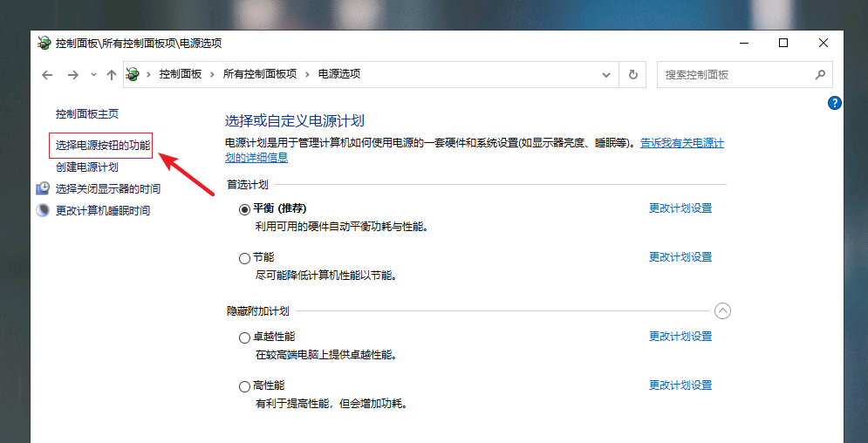The height and width of the screenshot is (443, 868).
Task: Click the Back navigation arrow
Action: (x=47, y=75)
